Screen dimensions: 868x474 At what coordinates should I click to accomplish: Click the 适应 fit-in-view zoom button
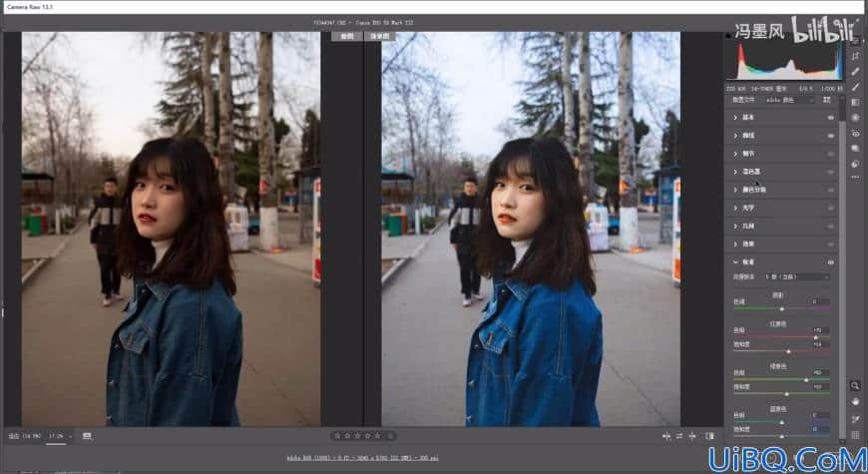click(24, 436)
